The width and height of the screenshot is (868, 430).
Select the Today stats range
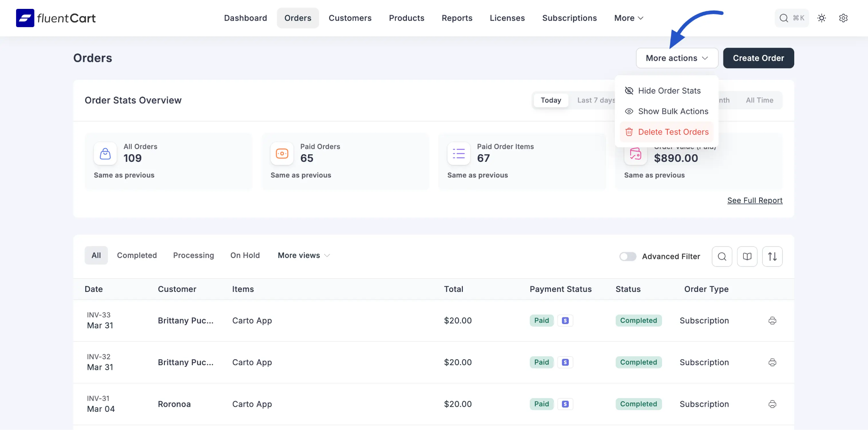point(551,100)
